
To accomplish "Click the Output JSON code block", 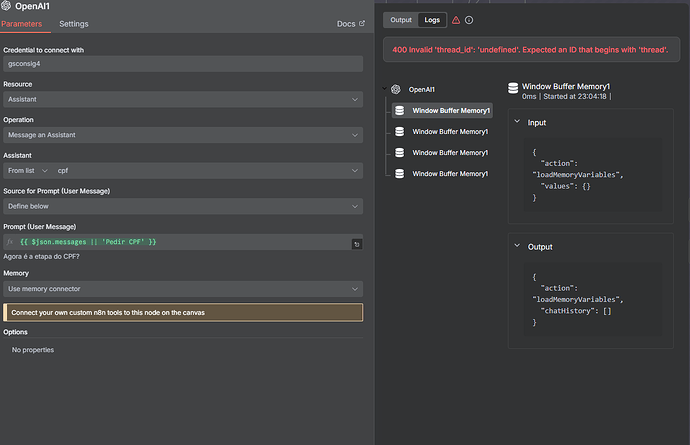I will (x=593, y=300).
